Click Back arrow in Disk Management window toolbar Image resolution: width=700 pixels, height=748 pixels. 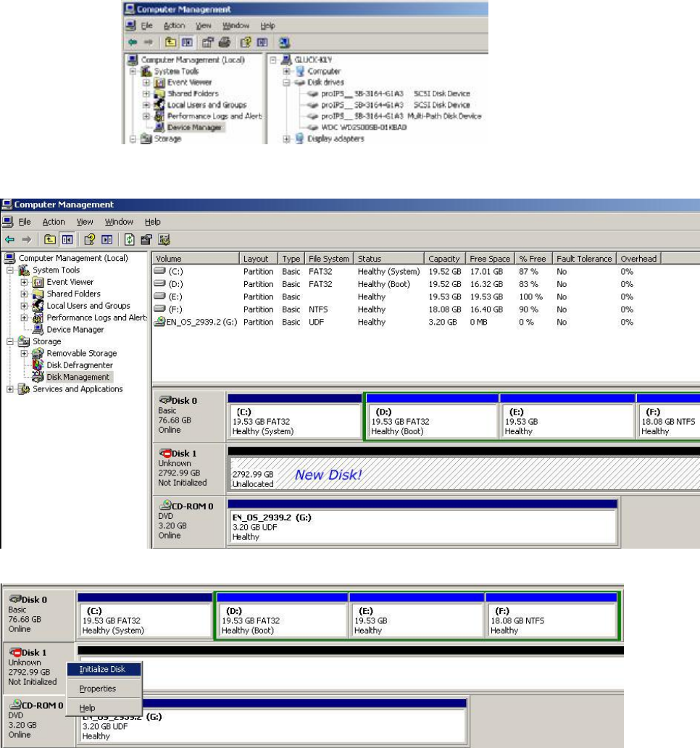coord(9,239)
